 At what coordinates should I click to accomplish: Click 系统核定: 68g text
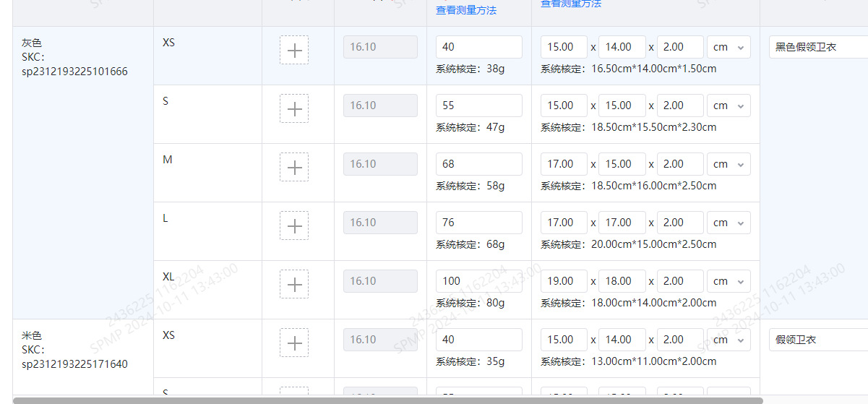click(470, 244)
